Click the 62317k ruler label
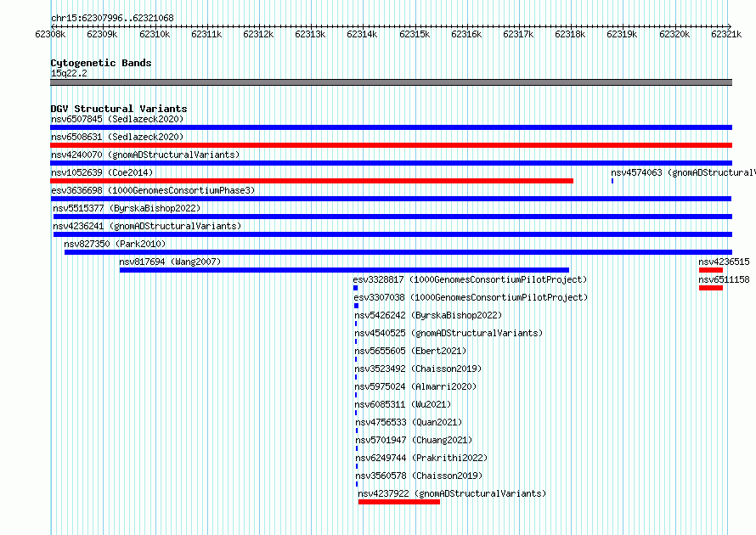Viewport: 756px width, 535px height. click(518, 34)
